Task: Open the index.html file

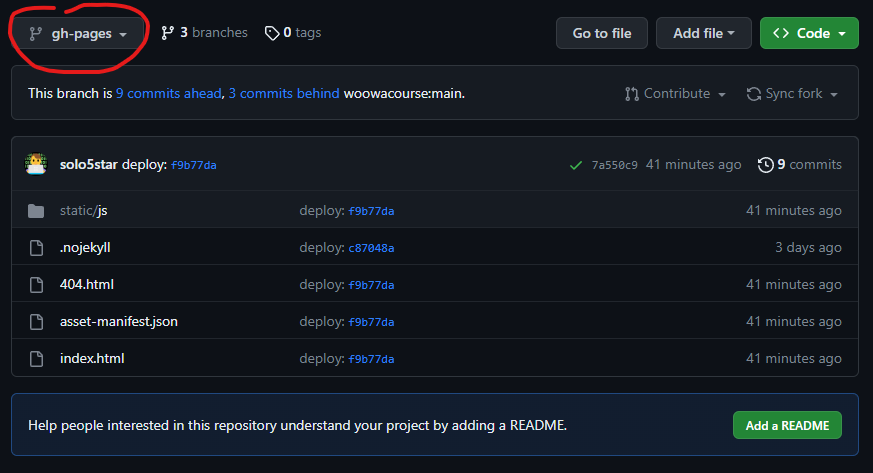Action: pyautogui.click(x=92, y=358)
